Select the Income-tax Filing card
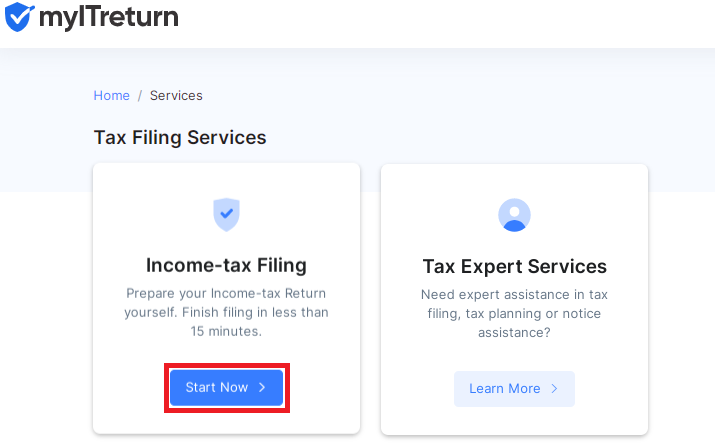Image resolution: width=715 pixels, height=443 pixels. (227, 299)
